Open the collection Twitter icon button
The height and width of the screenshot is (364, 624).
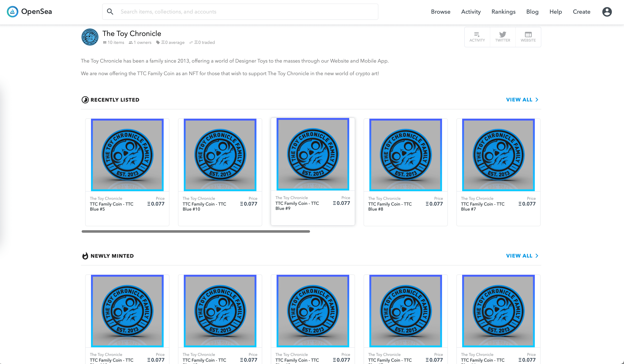(x=503, y=37)
